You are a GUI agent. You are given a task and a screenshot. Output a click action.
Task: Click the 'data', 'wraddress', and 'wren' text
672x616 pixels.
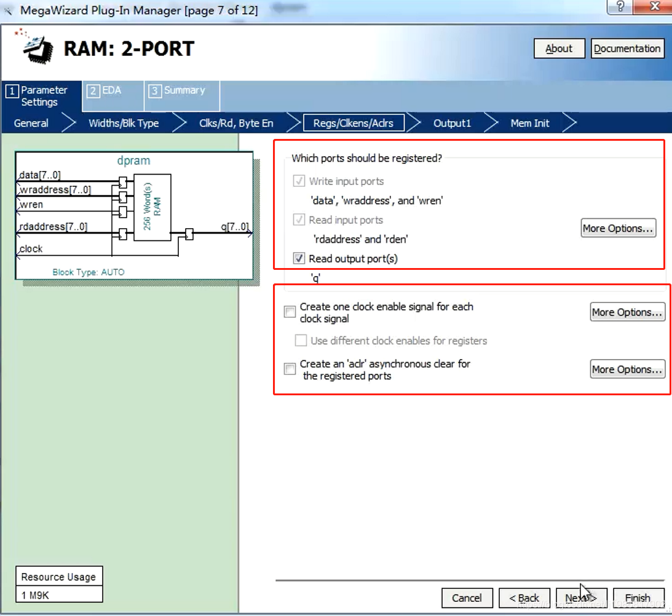click(377, 200)
